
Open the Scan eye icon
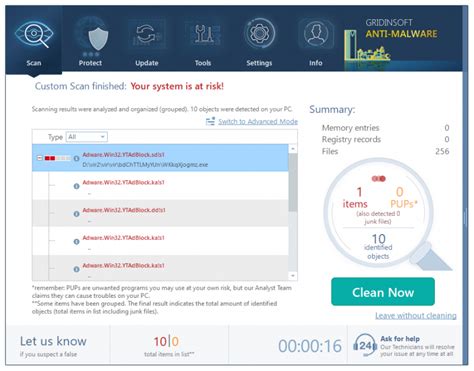click(x=34, y=34)
